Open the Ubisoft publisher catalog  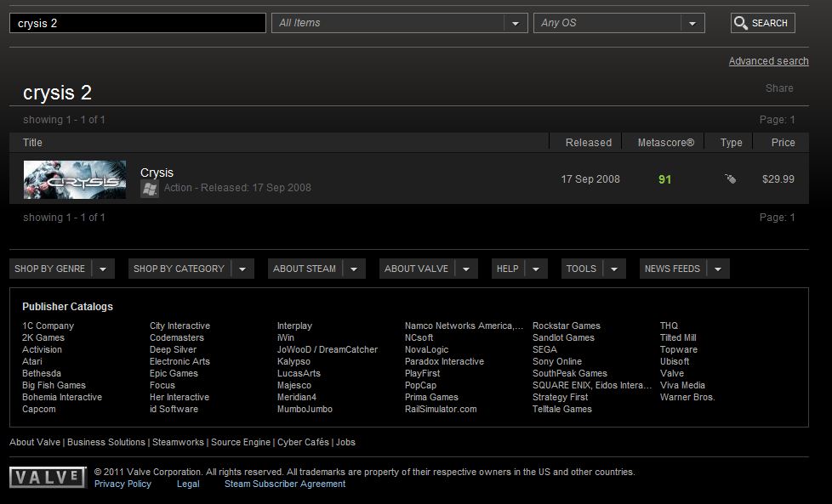coord(675,361)
